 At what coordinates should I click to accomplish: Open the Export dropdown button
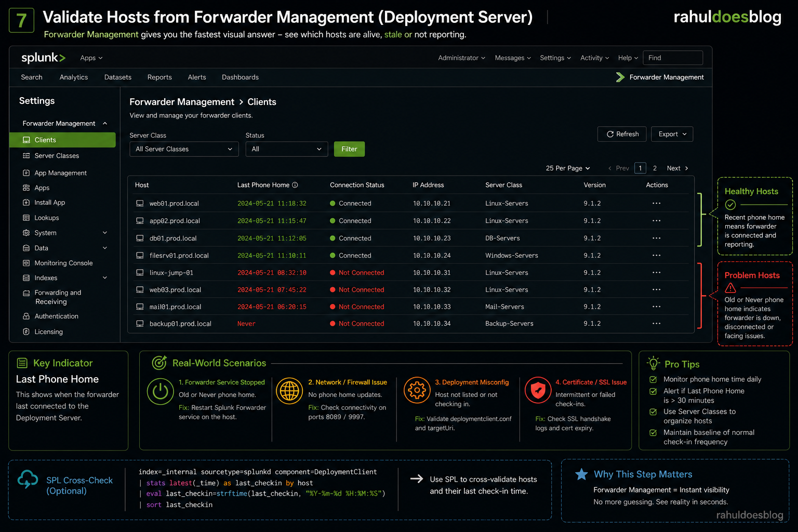(x=672, y=134)
